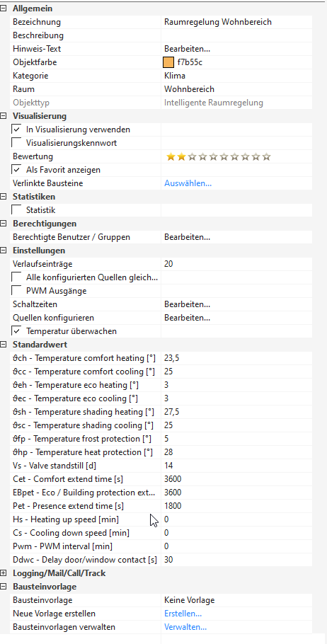Collapse the Standardwert section
Viewport: 327px width, 644px height.
(4, 345)
